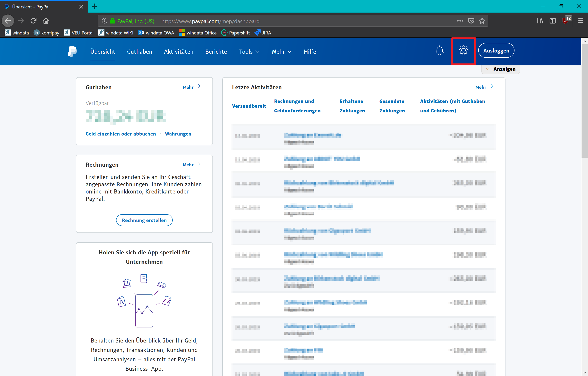
Task: Click Geld einzahlen oder abbuchen link
Action: (121, 134)
